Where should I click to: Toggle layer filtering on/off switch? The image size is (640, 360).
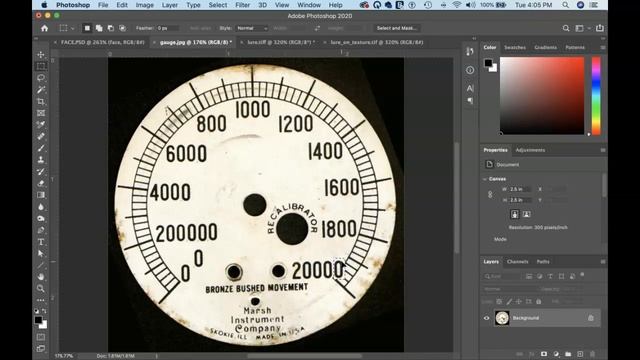pyautogui.click(x=582, y=275)
